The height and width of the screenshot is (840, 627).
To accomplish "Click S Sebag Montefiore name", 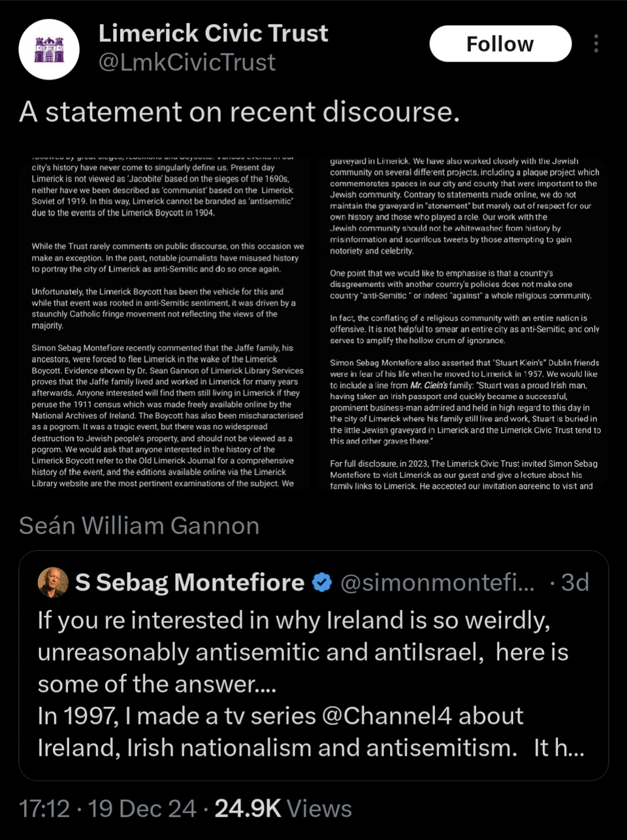I will [189, 582].
